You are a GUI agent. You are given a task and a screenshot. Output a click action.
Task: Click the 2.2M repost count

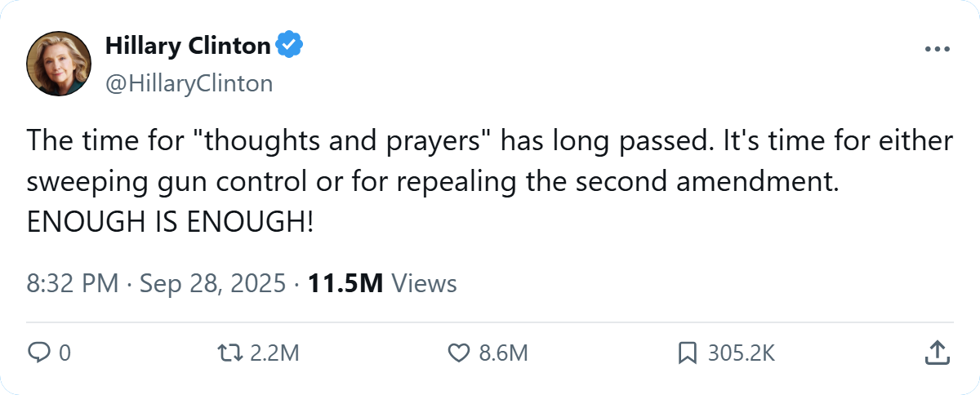[274, 353]
